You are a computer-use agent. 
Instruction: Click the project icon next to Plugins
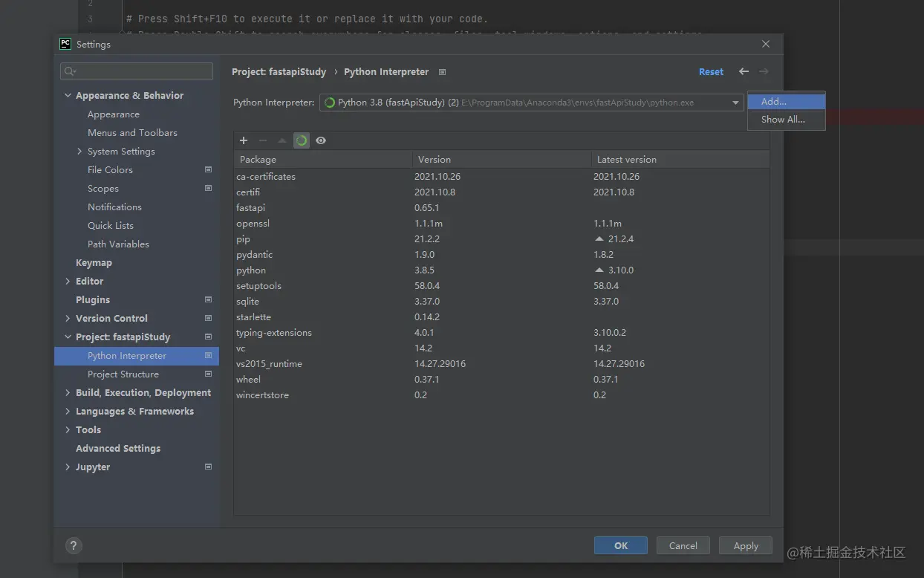click(x=208, y=299)
